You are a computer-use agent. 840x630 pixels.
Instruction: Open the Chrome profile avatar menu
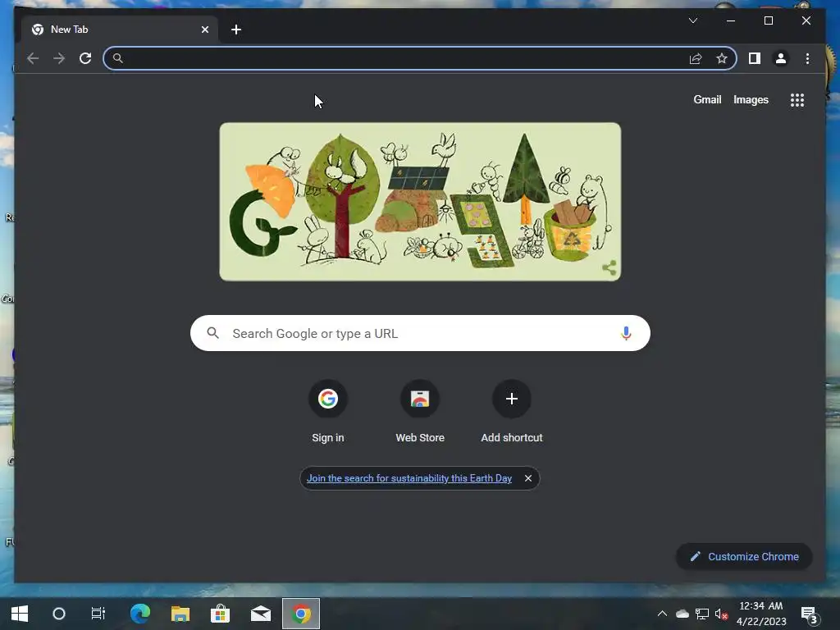coord(781,58)
